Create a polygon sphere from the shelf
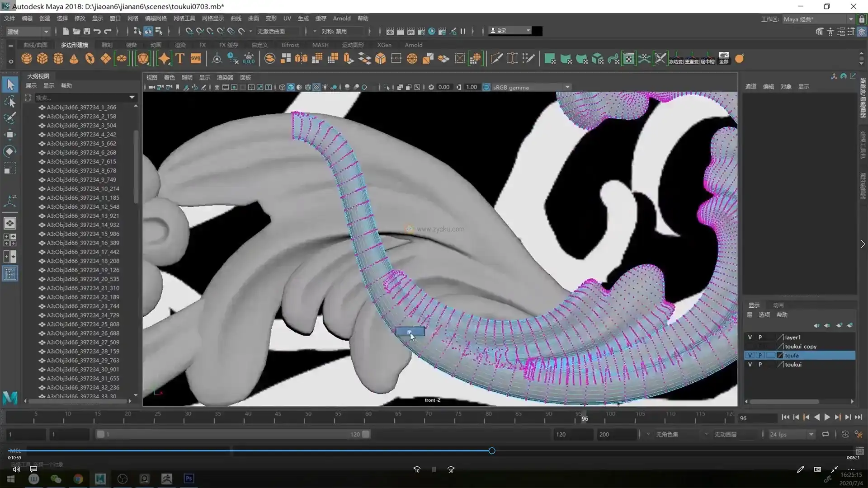Image resolution: width=868 pixels, height=488 pixels. [x=27, y=59]
